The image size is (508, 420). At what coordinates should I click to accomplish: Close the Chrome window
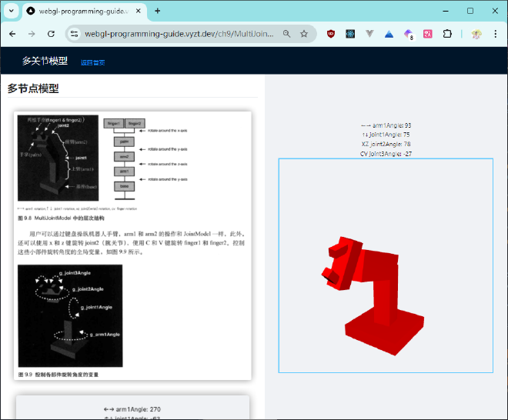pyautogui.click(x=495, y=11)
